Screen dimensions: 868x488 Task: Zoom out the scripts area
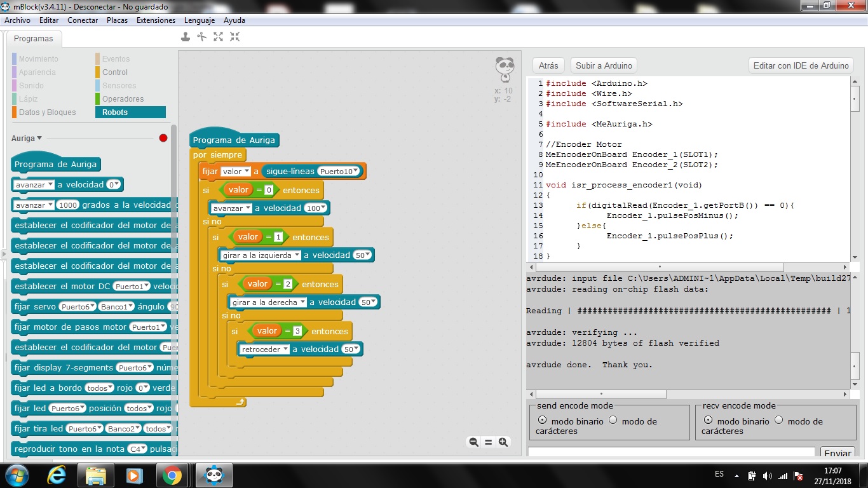pos(473,442)
